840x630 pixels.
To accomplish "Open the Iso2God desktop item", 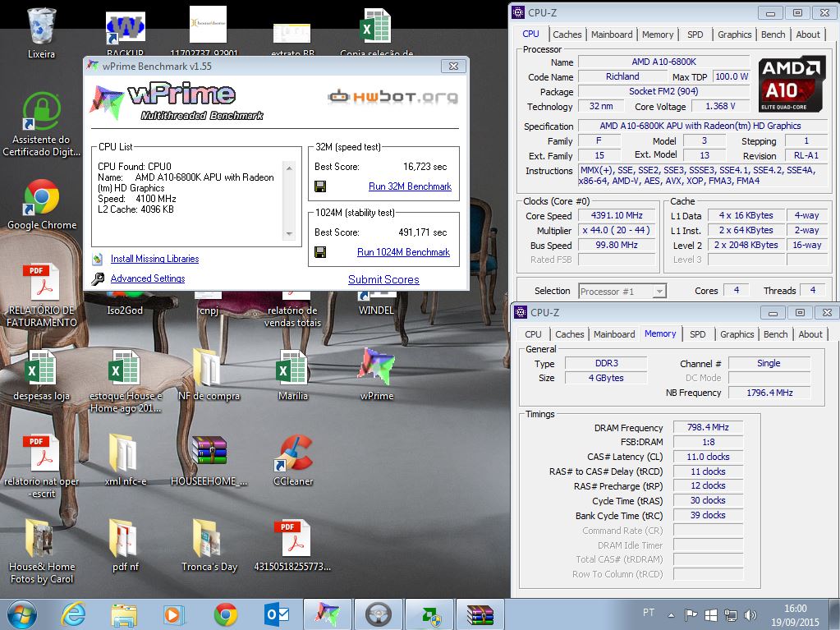I will 125,303.
